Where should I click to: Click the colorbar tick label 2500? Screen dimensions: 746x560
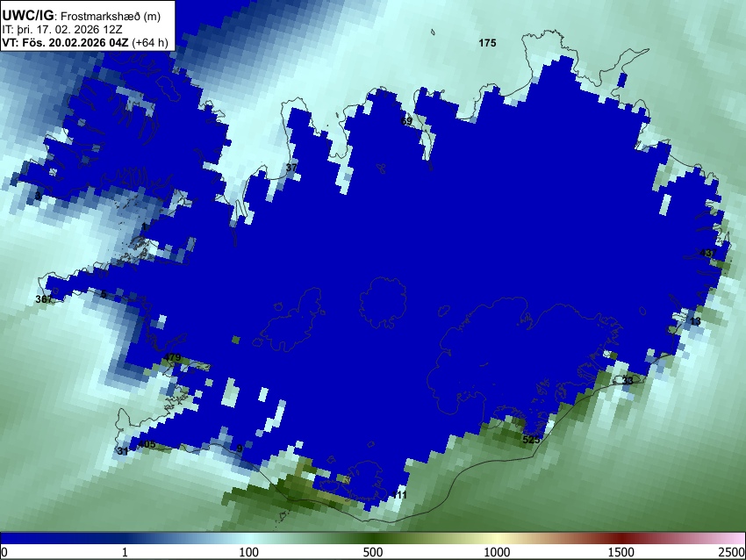coord(732,552)
